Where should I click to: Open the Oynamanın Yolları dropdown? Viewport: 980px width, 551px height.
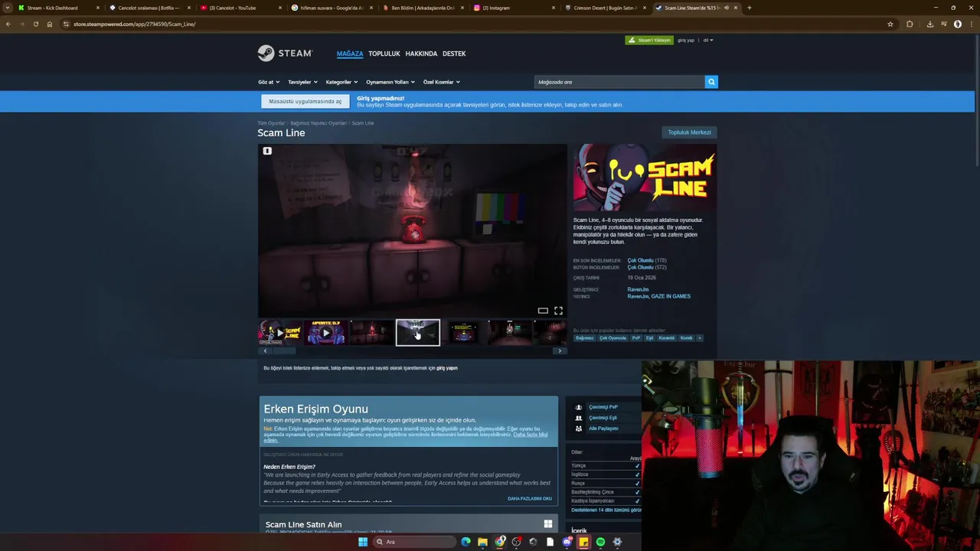390,82
